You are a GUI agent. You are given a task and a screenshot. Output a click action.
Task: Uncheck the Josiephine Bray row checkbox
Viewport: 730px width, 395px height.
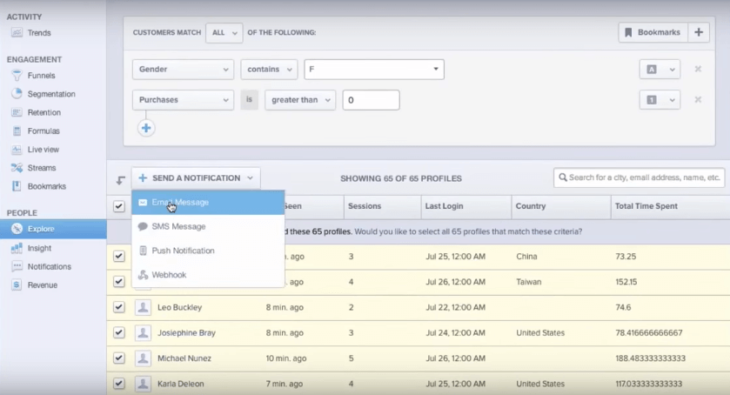[x=119, y=333]
